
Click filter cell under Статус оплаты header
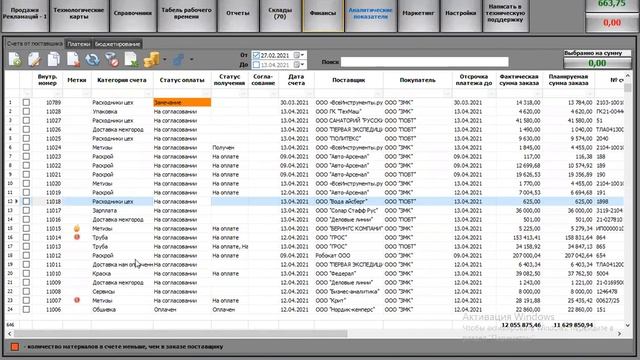point(182,93)
